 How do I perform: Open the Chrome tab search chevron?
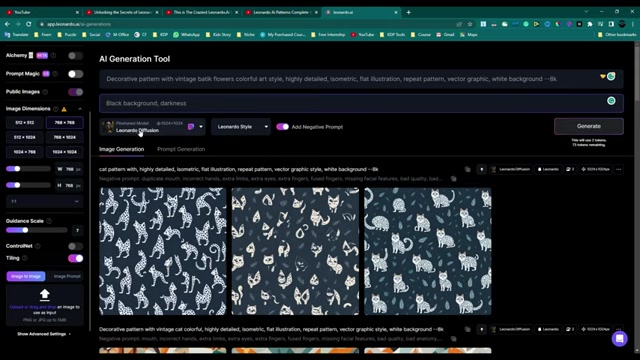point(586,12)
